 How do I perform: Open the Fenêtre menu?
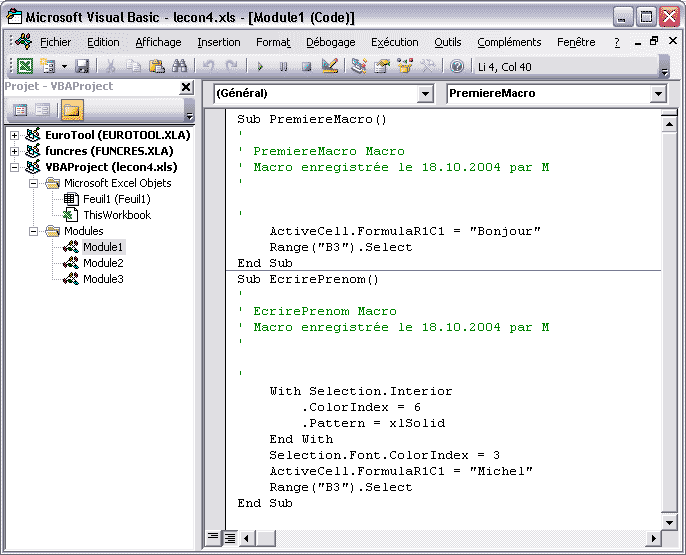click(x=576, y=42)
